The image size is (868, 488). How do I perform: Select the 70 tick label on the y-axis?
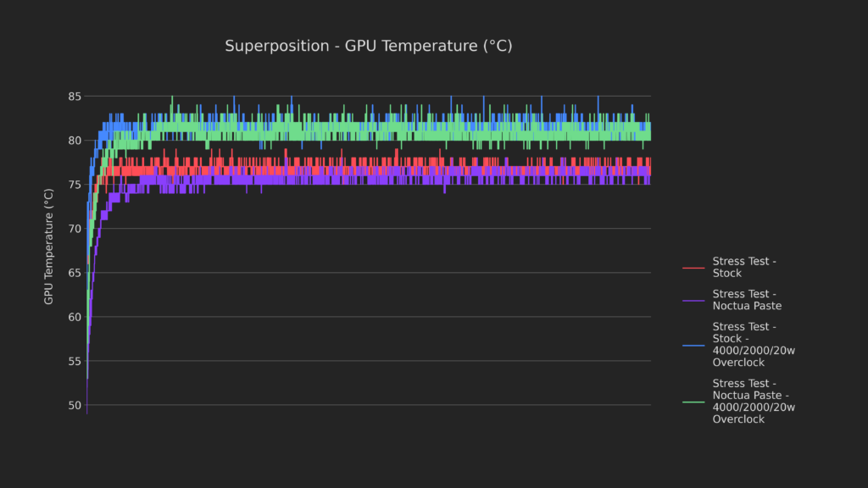pyautogui.click(x=74, y=229)
